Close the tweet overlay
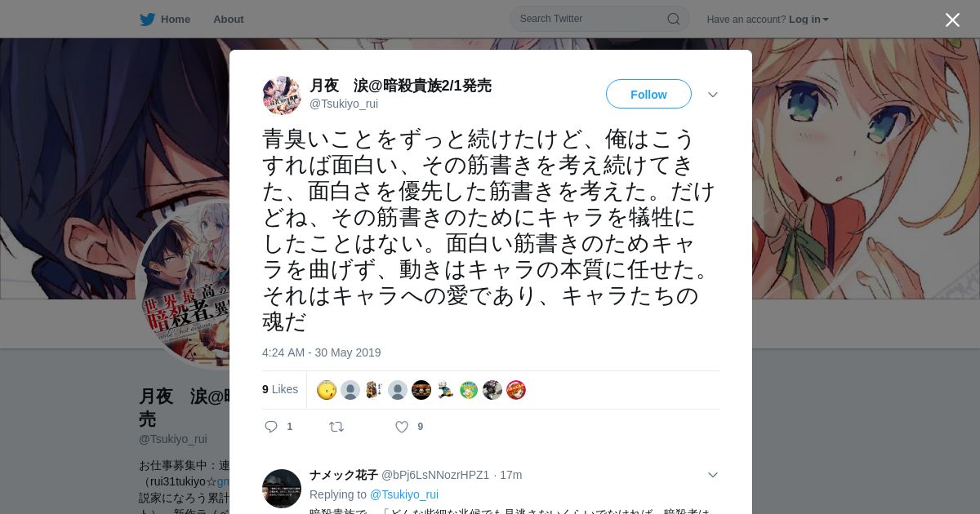Image resolution: width=980 pixels, height=514 pixels. pos(952,20)
